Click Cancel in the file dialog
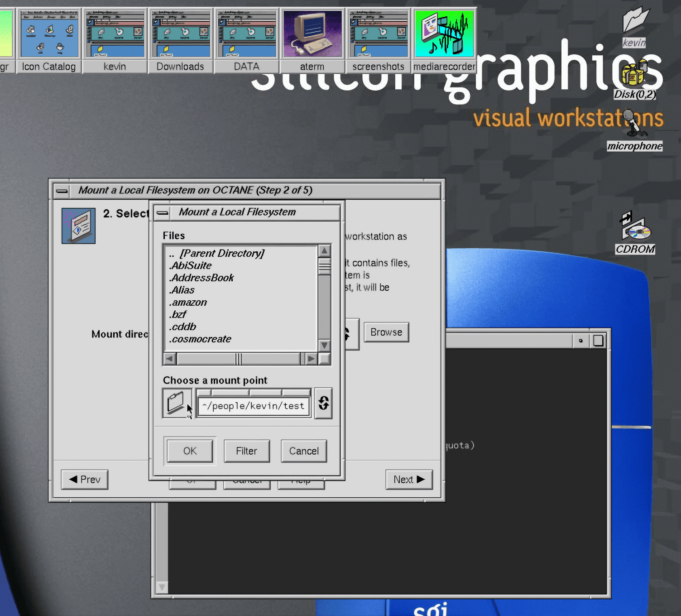 click(304, 451)
